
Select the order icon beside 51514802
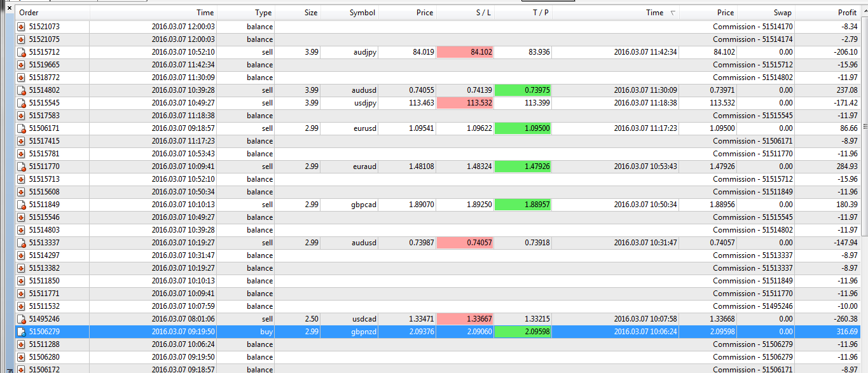point(21,90)
